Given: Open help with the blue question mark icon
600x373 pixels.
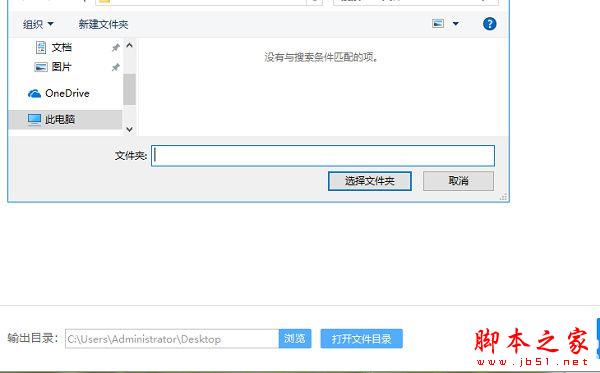Looking at the screenshot, I should pyautogui.click(x=489, y=24).
